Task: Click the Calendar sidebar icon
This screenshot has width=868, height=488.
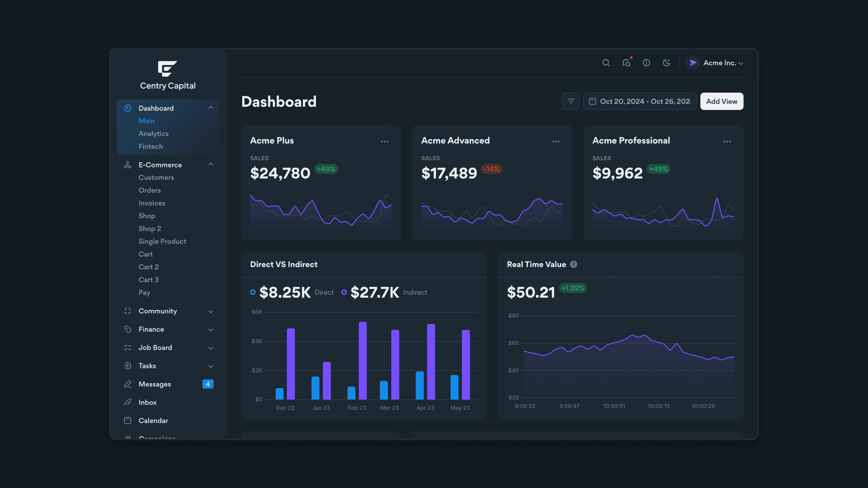Action: 128,421
